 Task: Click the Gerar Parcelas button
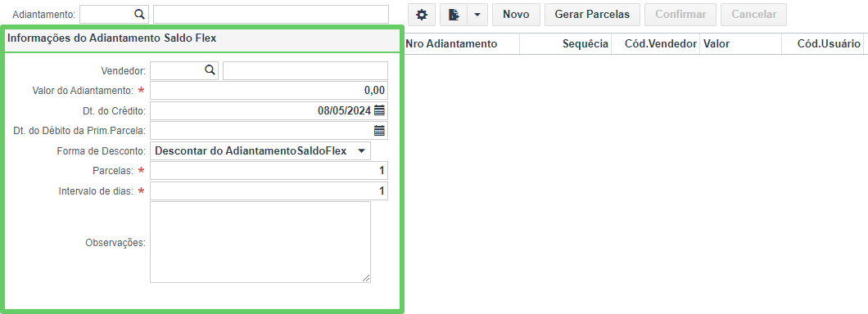coord(592,15)
